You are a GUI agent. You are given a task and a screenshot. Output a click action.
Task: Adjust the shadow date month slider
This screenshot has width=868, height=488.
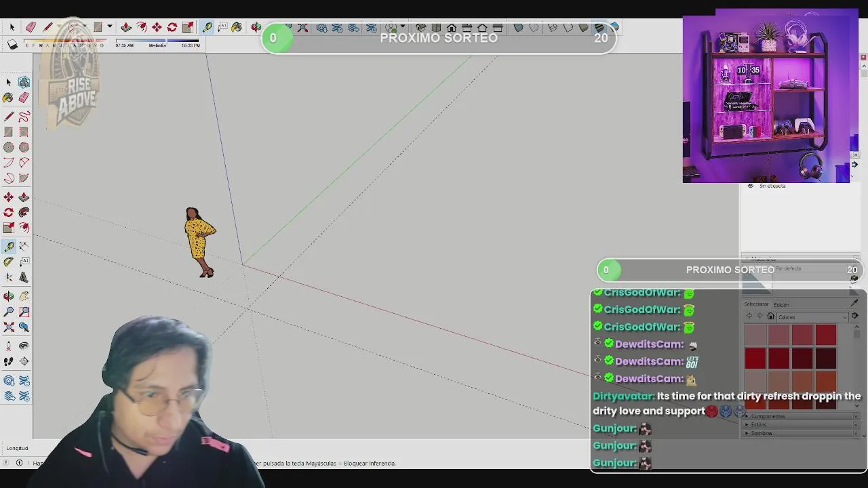pyautogui.click(x=64, y=43)
